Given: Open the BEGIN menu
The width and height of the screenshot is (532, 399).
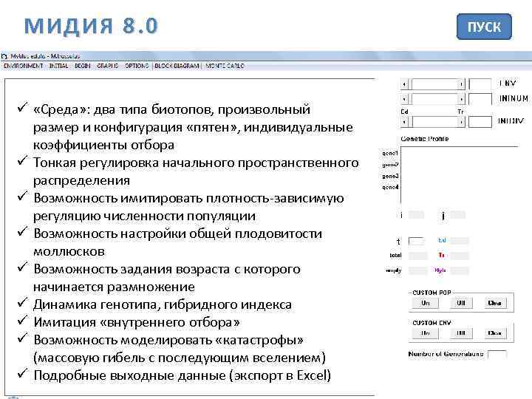Looking at the screenshot, I should click(83, 66).
